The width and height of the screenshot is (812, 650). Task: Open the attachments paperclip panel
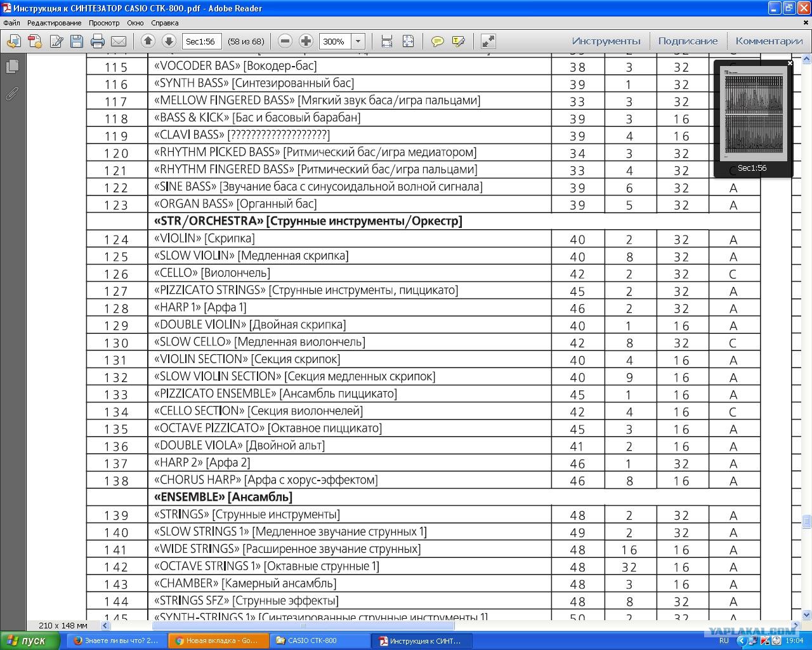tap(12, 93)
